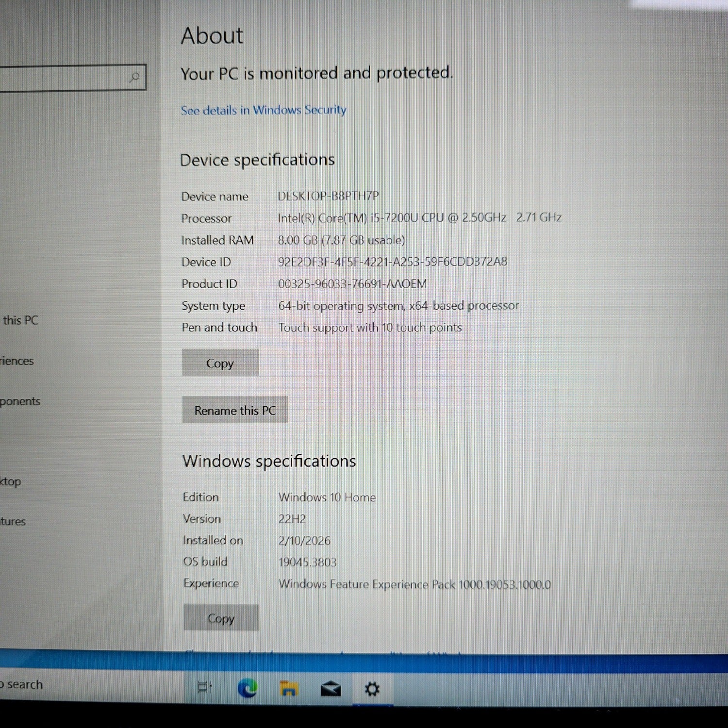Click the magnifier icon in Settings search box

[134, 77]
